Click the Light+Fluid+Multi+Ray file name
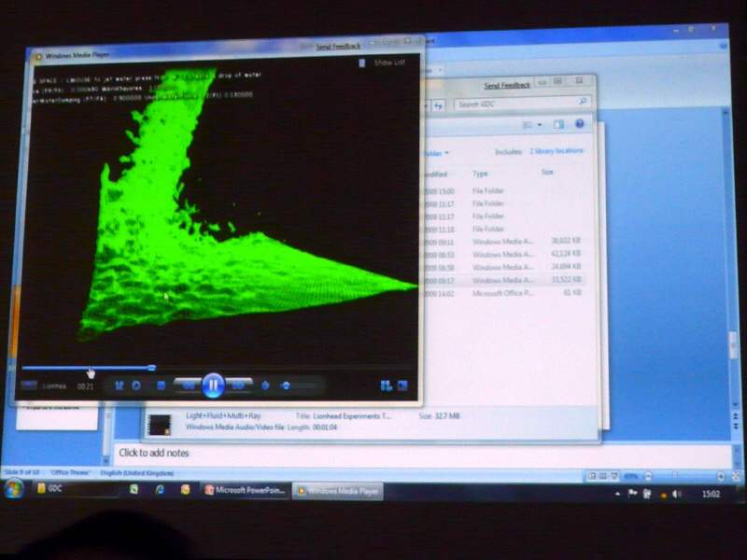The height and width of the screenshot is (560, 747). pos(223,415)
